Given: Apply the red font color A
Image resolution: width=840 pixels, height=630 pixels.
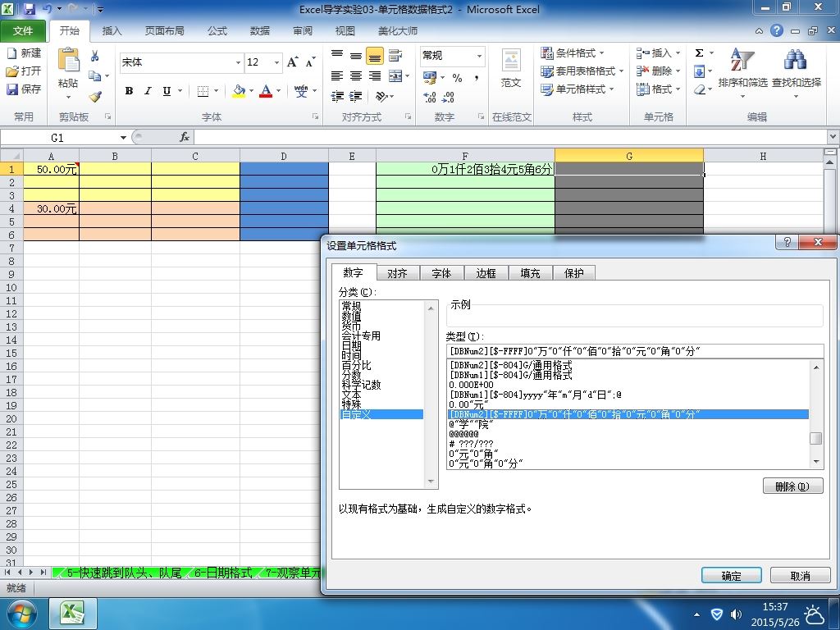Looking at the screenshot, I should pyautogui.click(x=266, y=91).
